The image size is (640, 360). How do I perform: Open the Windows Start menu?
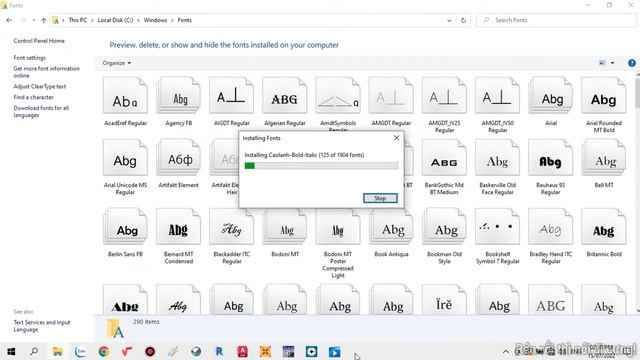click(x=11, y=351)
